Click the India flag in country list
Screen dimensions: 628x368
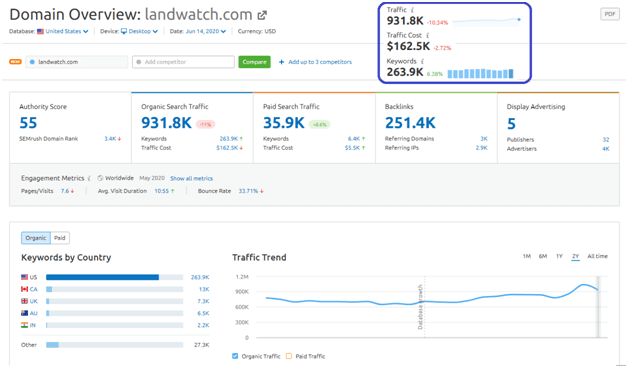[x=24, y=325]
